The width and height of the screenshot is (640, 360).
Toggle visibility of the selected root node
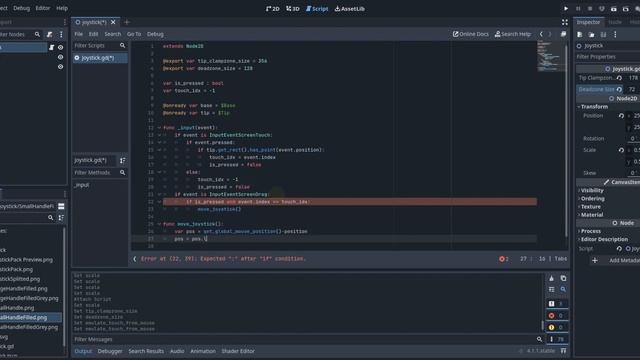tap(60, 47)
